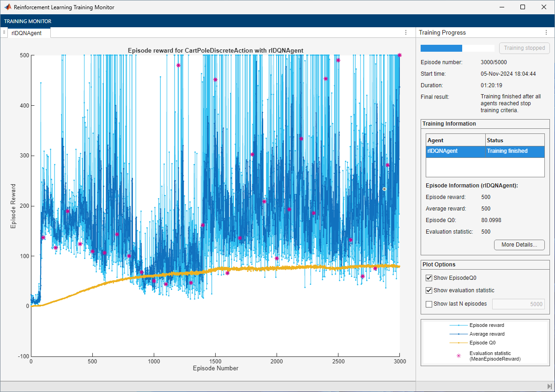Collapse side panel using bottom-right arrow

coord(549,386)
